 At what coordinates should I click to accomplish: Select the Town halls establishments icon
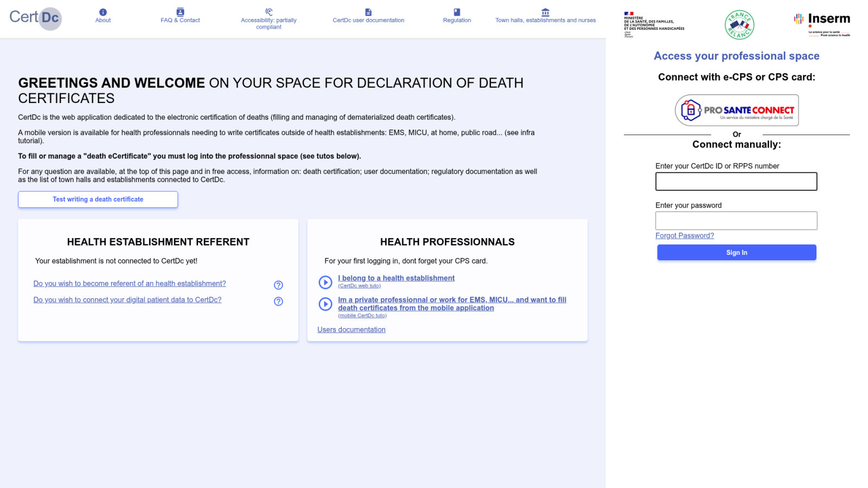pos(545,12)
